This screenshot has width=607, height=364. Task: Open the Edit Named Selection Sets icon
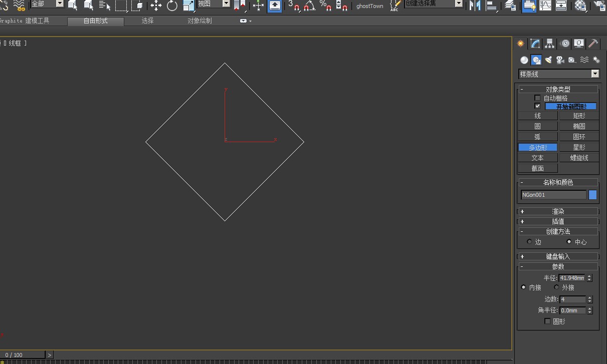[x=395, y=6]
